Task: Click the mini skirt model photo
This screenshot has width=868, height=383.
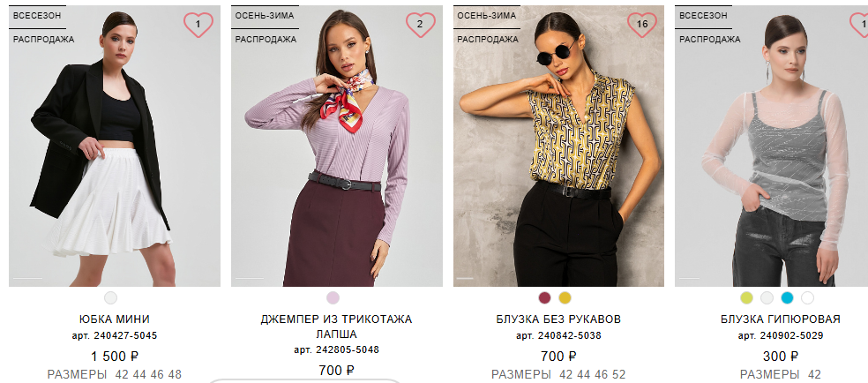Action: 115,146
